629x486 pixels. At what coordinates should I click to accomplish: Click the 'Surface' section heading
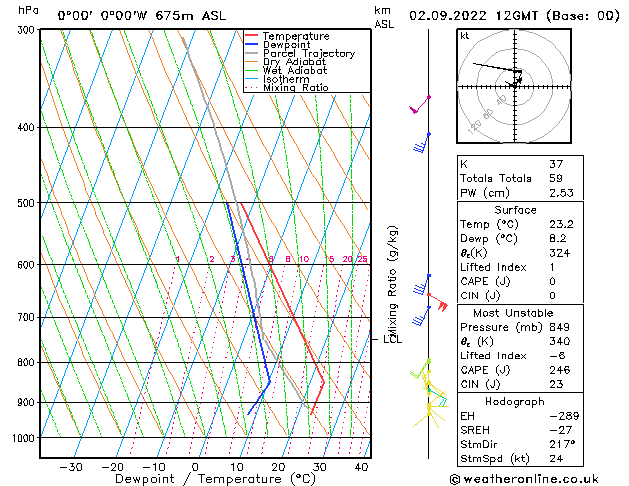click(515, 210)
